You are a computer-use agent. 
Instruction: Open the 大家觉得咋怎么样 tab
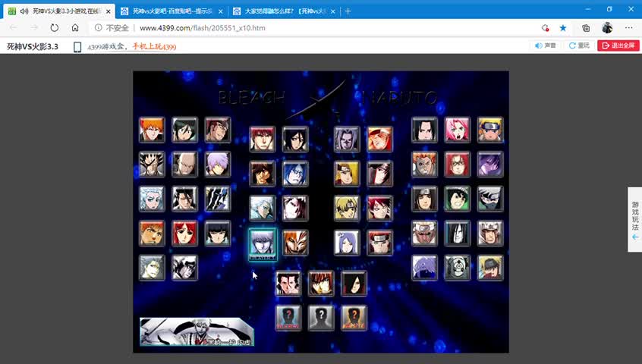(285, 11)
